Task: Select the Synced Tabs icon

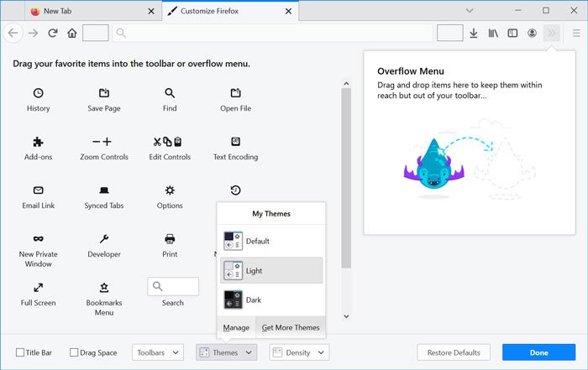Action: pos(104,190)
